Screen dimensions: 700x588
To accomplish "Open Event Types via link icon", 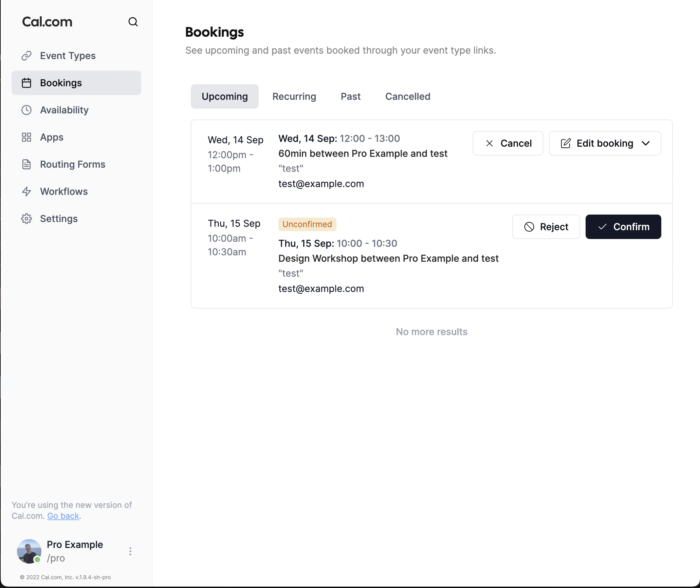I will [x=26, y=56].
